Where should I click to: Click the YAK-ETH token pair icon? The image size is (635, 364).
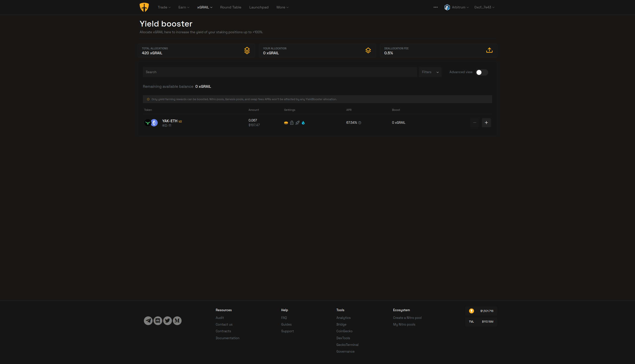pyautogui.click(x=151, y=123)
